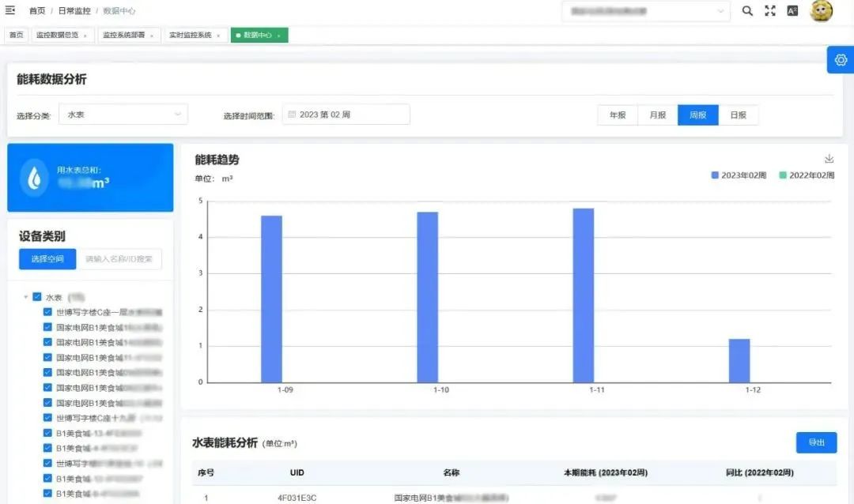
Task: Uncheck the 世博写字楼C座一层 checkbox
Action: (47, 312)
